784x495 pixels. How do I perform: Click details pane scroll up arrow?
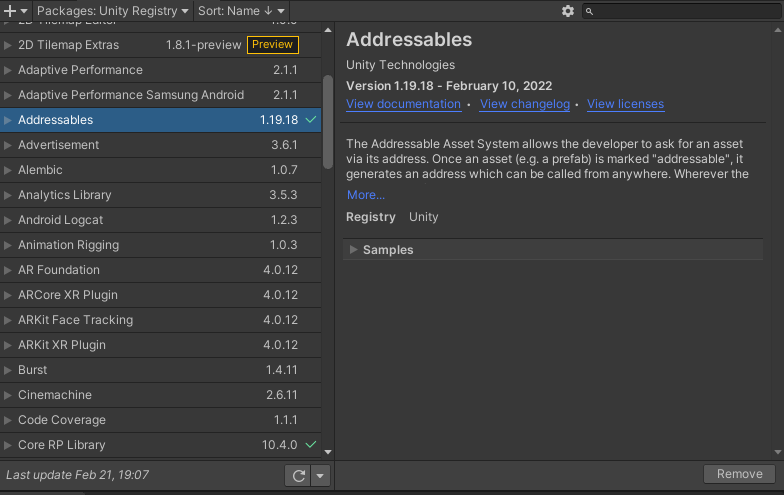pyautogui.click(x=778, y=30)
